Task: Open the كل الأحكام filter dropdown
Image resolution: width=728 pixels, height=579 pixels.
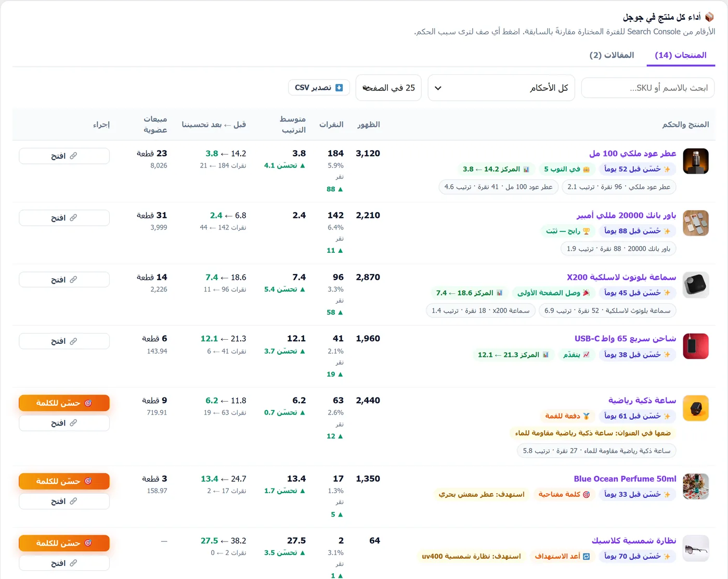Action: click(501, 88)
